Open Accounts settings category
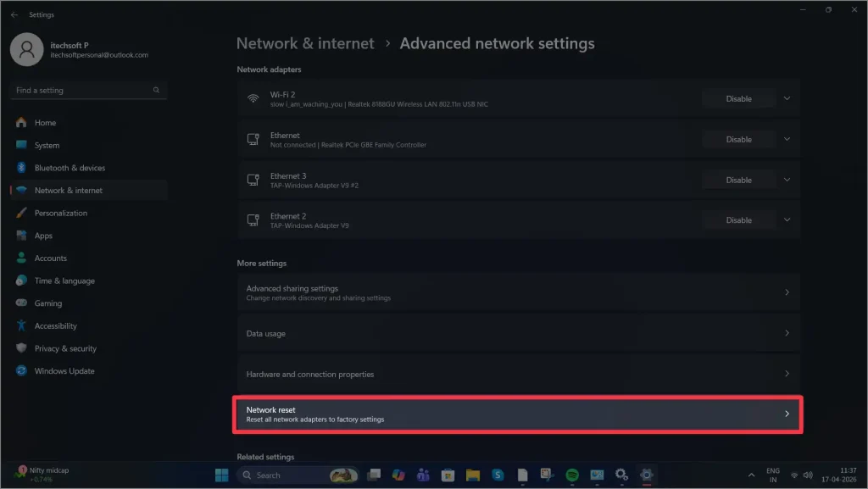868x489 pixels. tap(88, 258)
